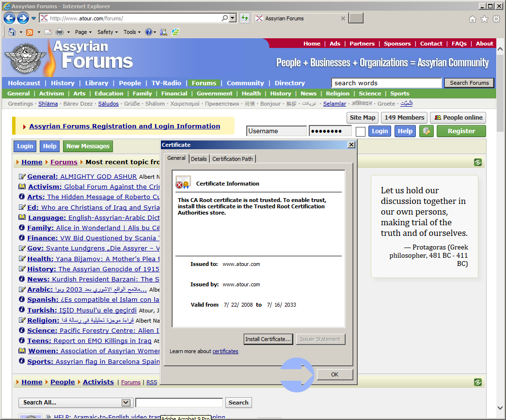Viewport: 506px width, 420px height.
Task: Click the page scrollbar up arrow
Action: click(x=500, y=49)
